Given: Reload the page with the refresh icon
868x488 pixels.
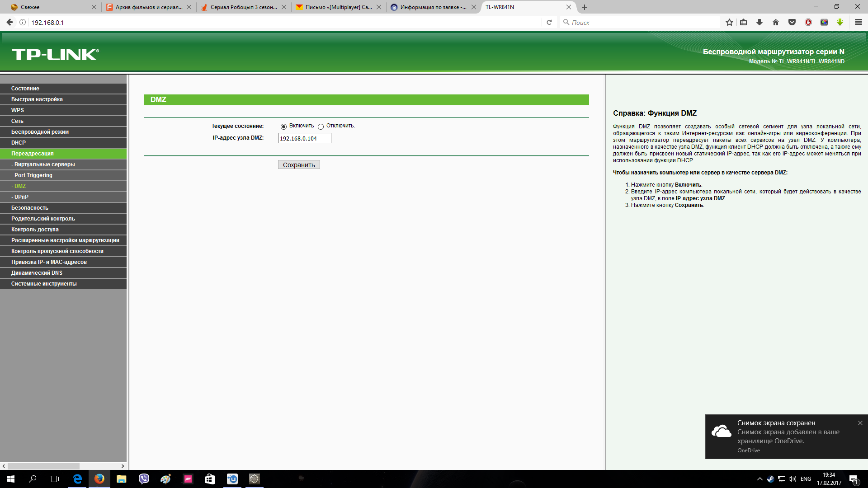Looking at the screenshot, I should tap(549, 22).
